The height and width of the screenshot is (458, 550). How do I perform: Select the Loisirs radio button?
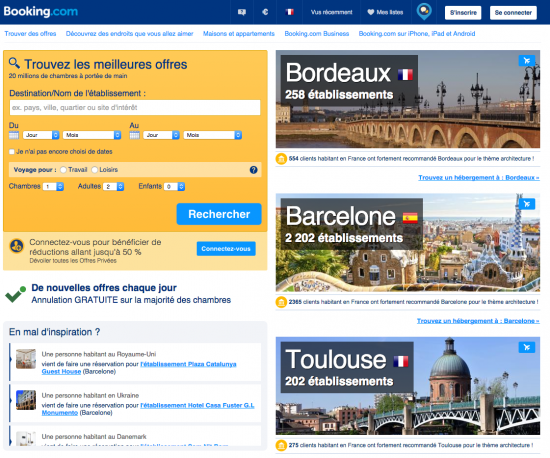click(x=94, y=170)
